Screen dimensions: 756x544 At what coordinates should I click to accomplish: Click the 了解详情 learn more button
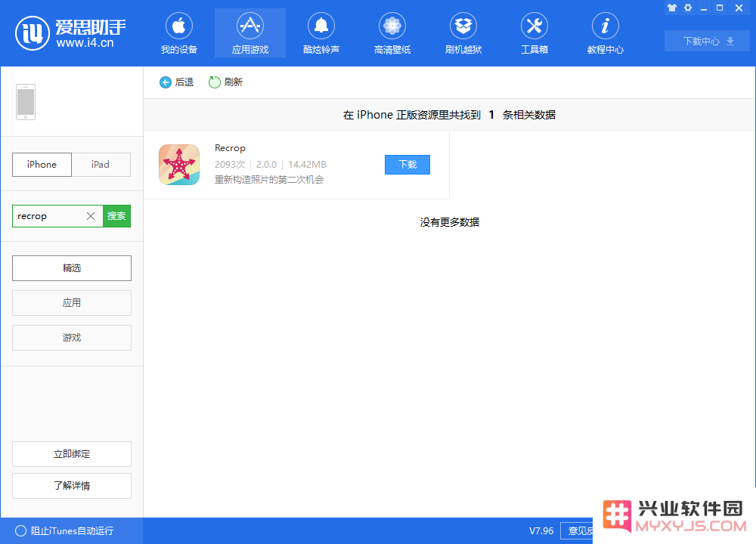[x=72, y=486]
